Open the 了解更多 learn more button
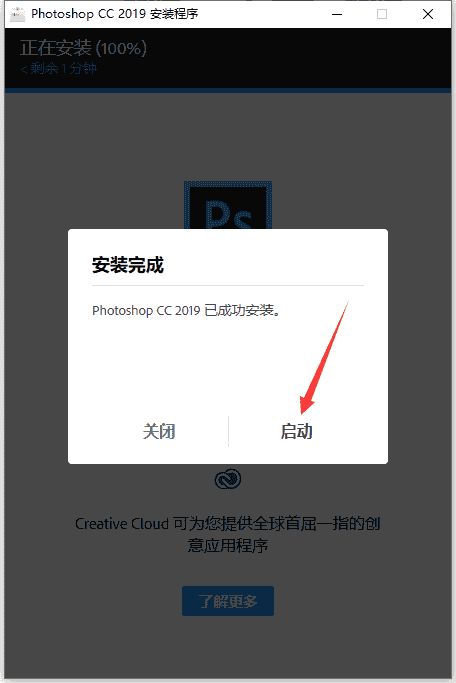Screen dimensions: 456x683 coord(228,601)
